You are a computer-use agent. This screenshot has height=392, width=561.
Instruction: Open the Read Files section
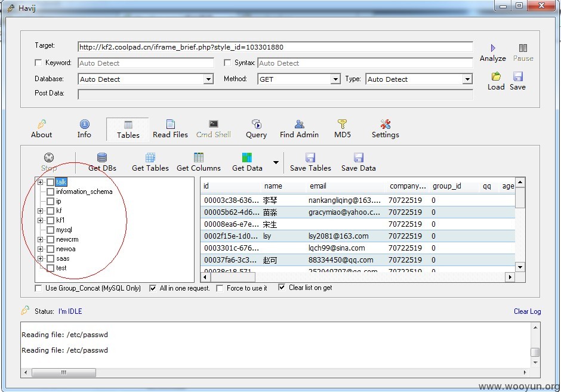pyautogui.click(x=170, y=129)
